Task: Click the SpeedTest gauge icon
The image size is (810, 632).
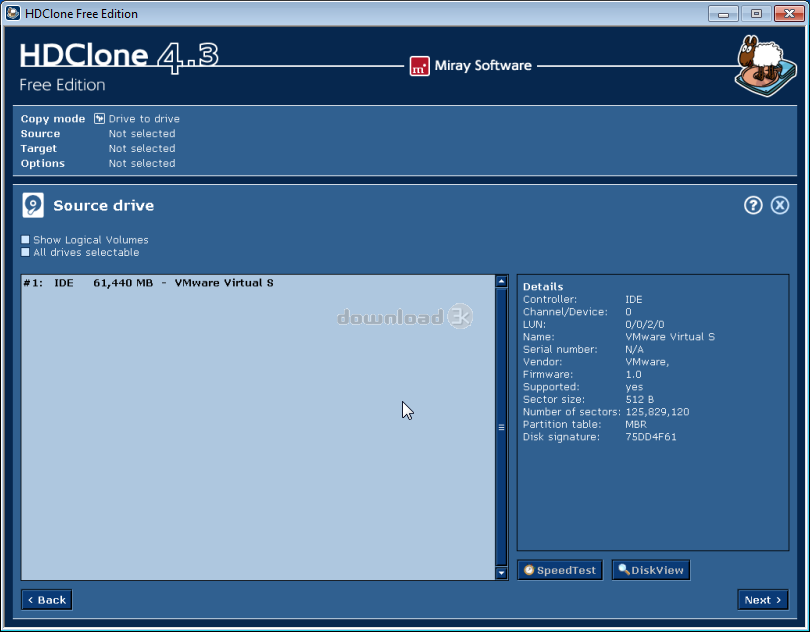Action: pos(530,569)
